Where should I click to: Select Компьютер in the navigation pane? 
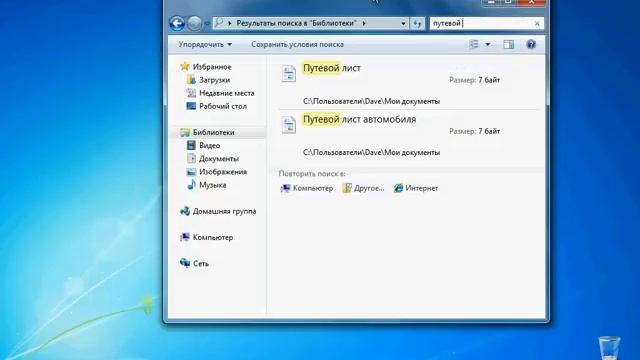(x=213, y=237)
